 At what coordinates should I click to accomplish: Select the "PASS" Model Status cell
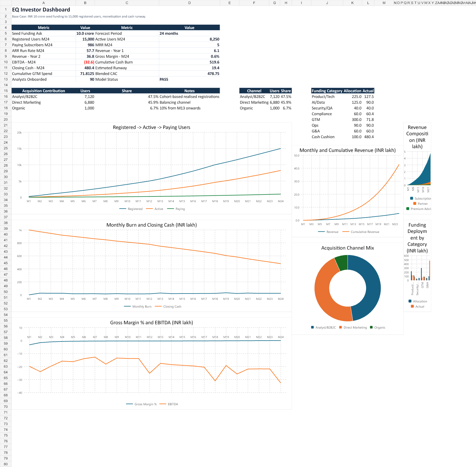point(189,79)
